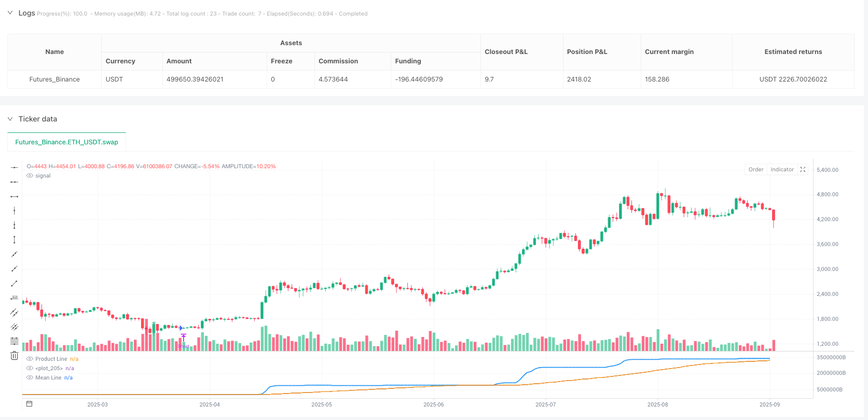Select the vertical straight line drawing tool
This screenshot has width=868, height=420.
point(15,211)
